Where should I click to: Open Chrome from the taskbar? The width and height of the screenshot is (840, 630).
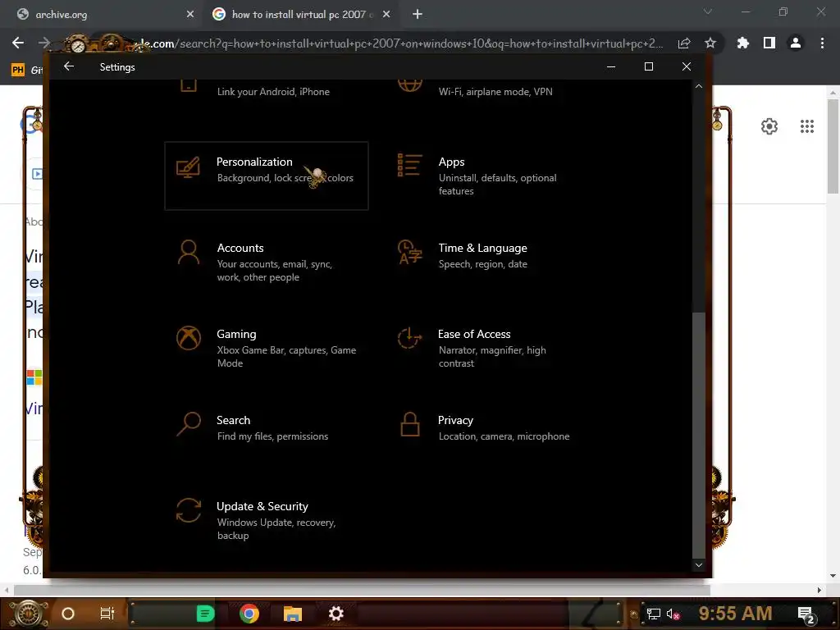(249, 614)
